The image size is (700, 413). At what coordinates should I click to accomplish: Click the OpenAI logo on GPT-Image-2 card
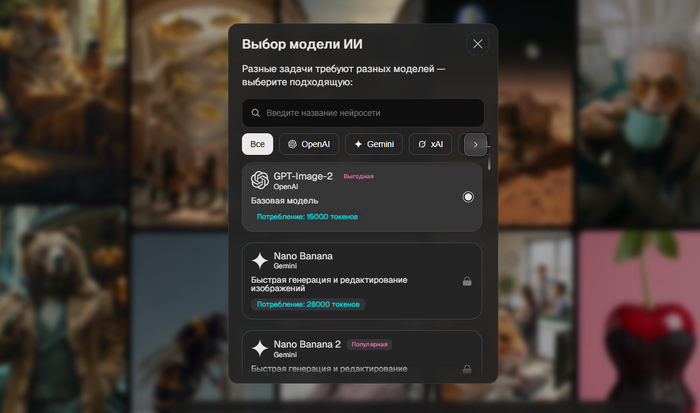pyautogui.click(x=260, y=180)
